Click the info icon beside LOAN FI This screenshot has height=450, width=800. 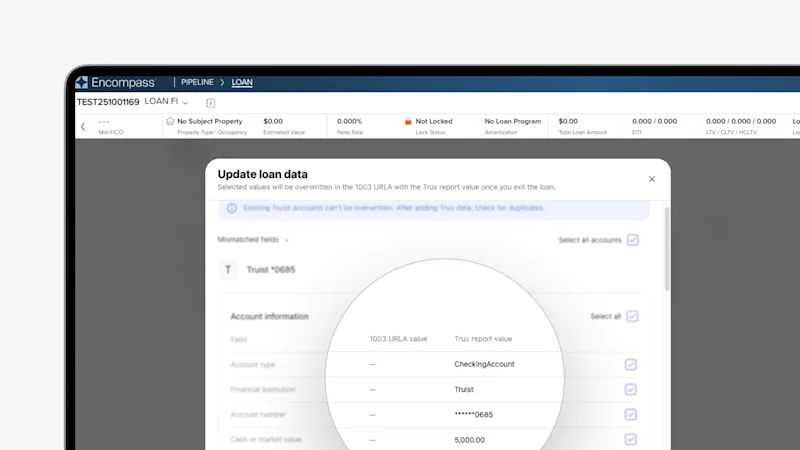pyautogui.click(x=210, y=103)
